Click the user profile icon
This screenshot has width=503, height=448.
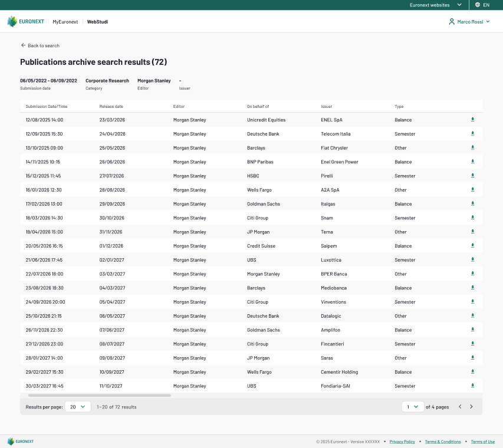[x=452, y=21]
